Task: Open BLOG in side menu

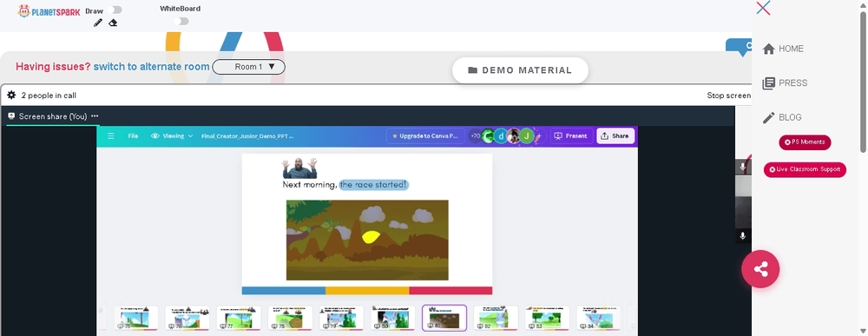Action: pos(782,117)
